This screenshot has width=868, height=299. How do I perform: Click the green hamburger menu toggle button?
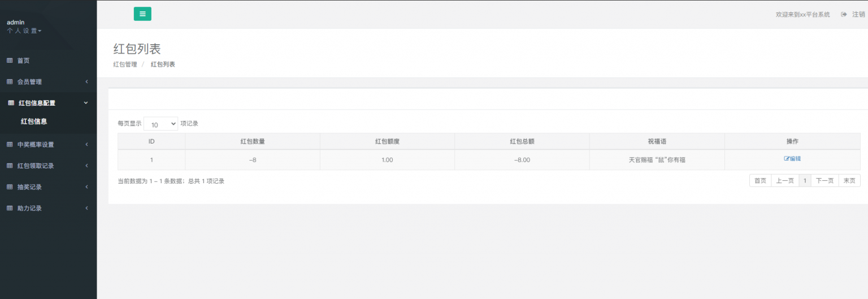coord(142,14)
